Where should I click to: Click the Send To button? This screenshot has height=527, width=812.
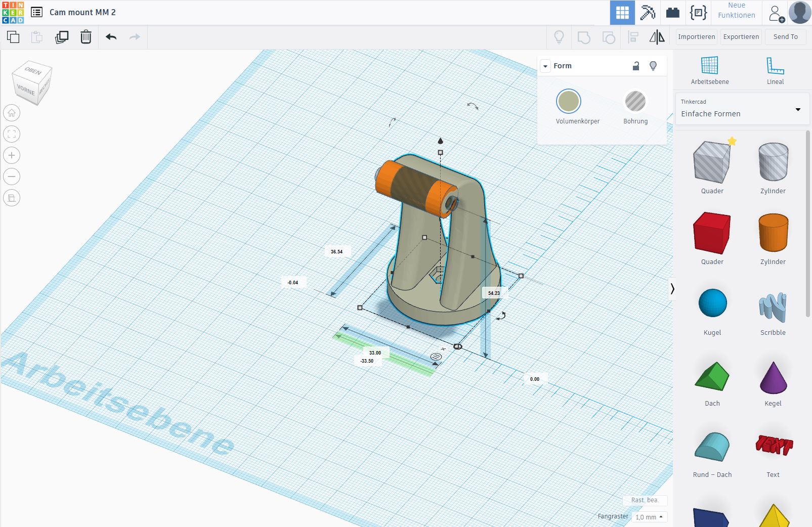click(x=785, y=37)
